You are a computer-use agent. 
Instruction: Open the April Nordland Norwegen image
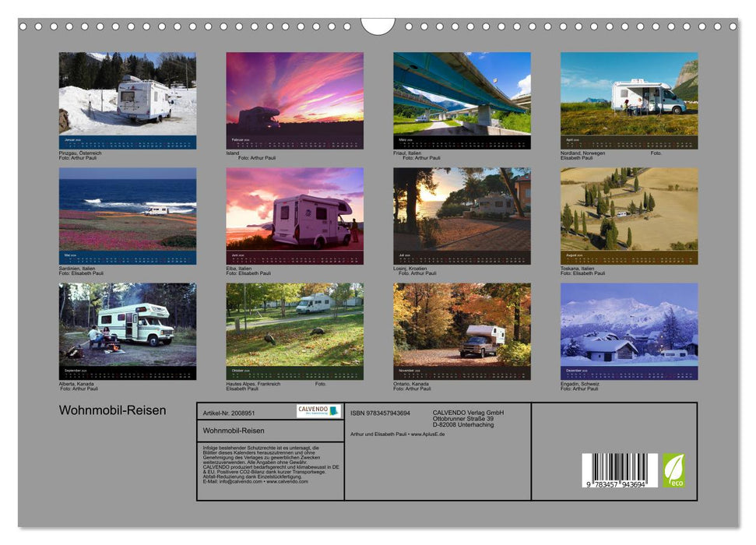point(626,93)
